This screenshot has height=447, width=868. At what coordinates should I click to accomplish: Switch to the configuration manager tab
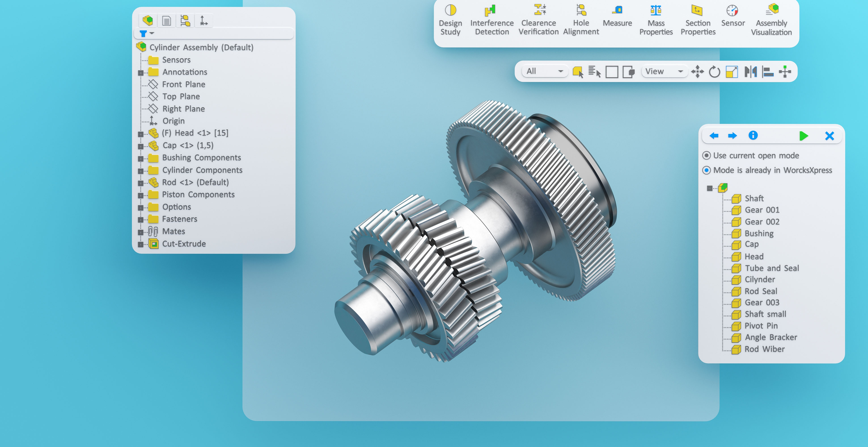[185, 21]
